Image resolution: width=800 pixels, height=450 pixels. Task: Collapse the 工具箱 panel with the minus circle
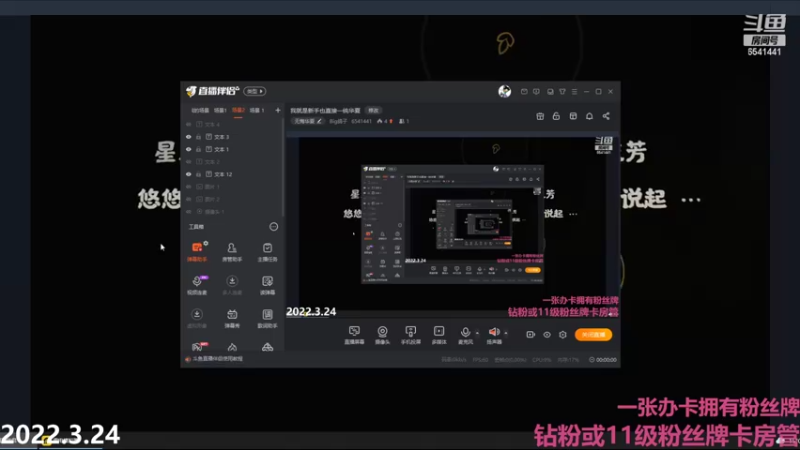click(273, 227)
